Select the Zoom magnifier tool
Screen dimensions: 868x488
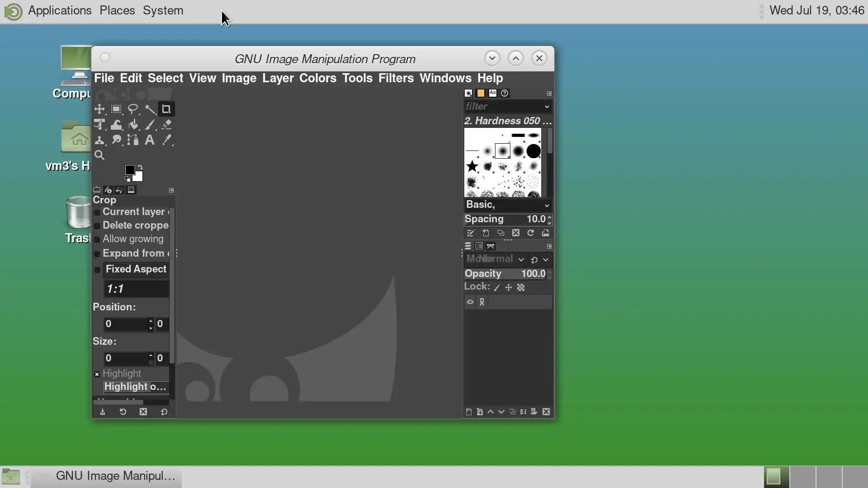pyautogui.click(x=99, y=155)
